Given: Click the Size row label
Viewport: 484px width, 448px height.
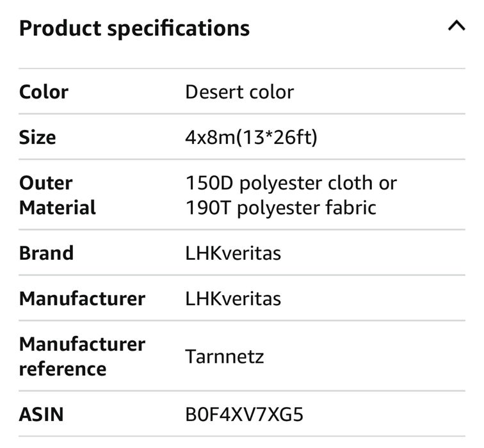Looking at the screenshot, I should [x=37, y=137].
